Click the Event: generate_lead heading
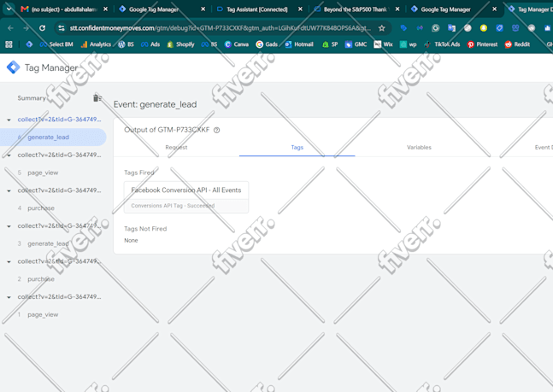Screen dimensions: 553x392 (x=156, y=104)
